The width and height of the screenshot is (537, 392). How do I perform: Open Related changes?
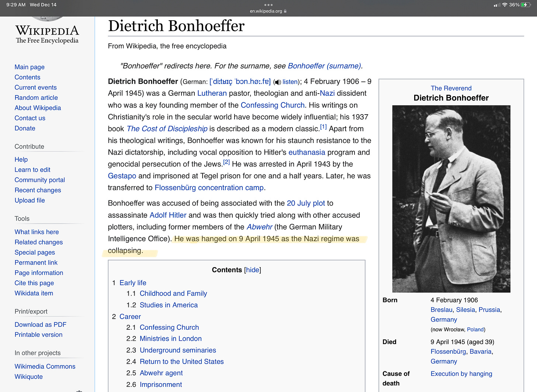pos(39,242)
